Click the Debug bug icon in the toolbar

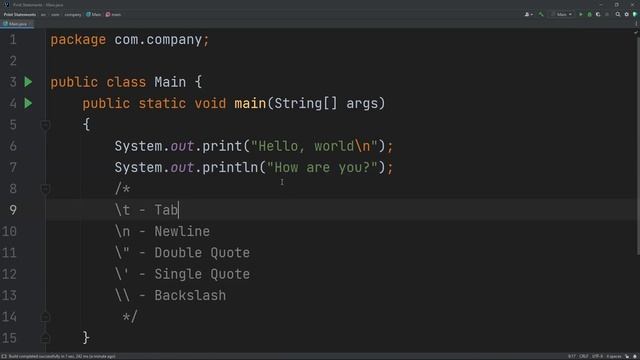pyautogui.click(x=589, y=14)
